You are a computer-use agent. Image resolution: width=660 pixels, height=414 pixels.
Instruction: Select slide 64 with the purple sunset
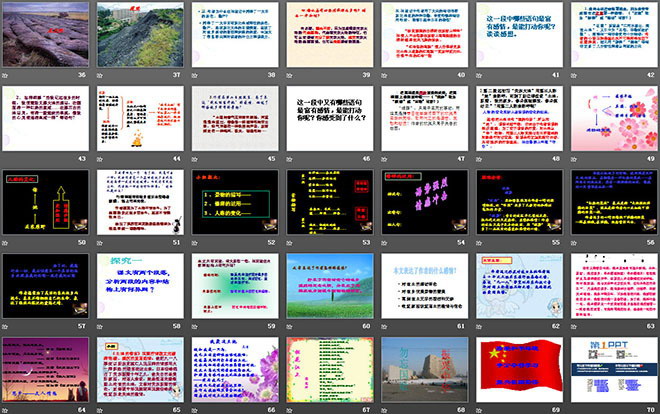tap(45, 369)
